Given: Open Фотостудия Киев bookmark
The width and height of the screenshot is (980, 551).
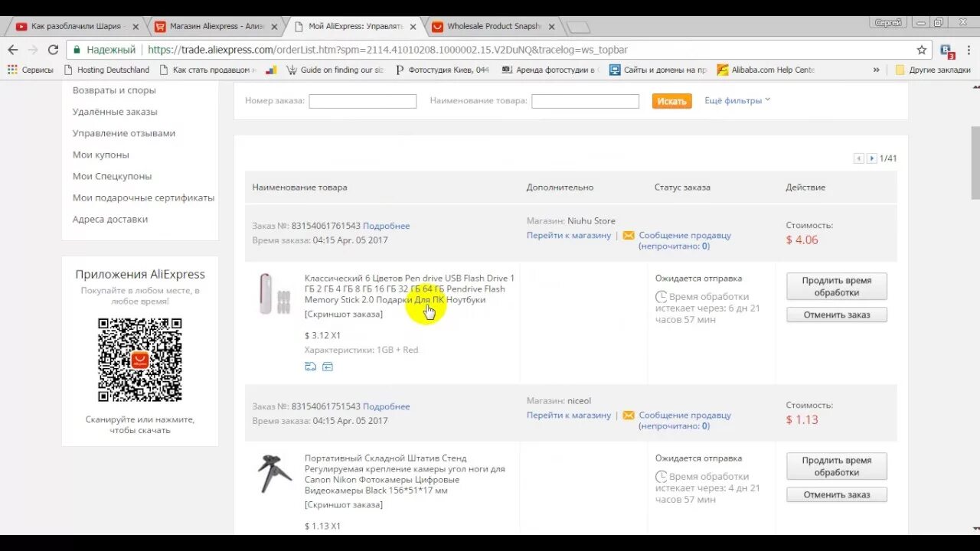Looking at the screenshot, I should click(443, 70).
